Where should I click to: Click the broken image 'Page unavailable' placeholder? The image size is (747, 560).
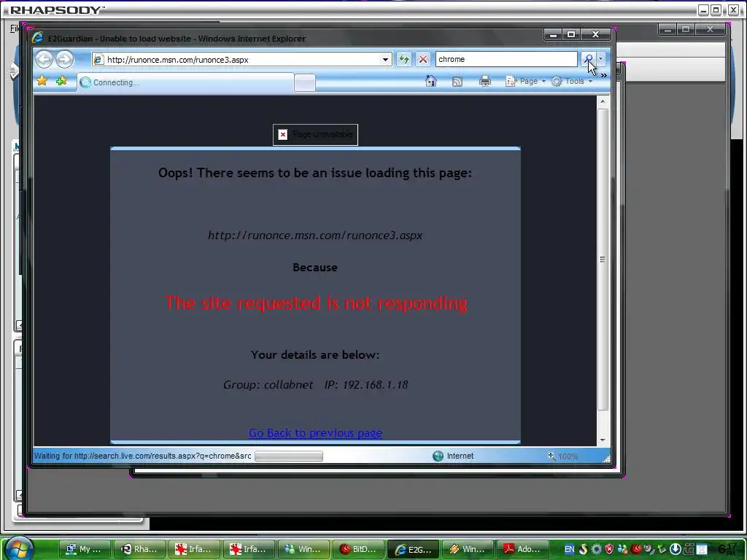point(315,135)
